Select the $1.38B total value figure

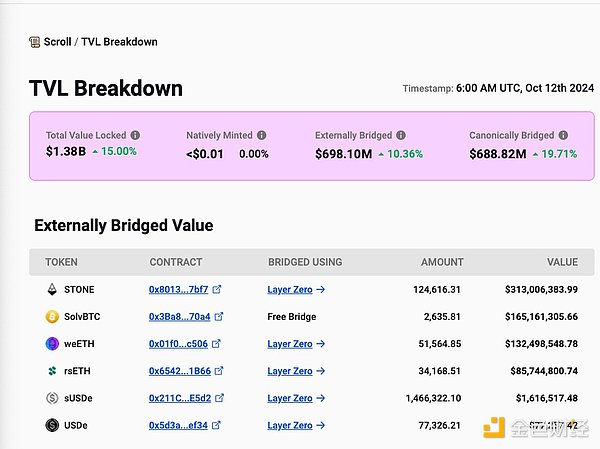66,151
